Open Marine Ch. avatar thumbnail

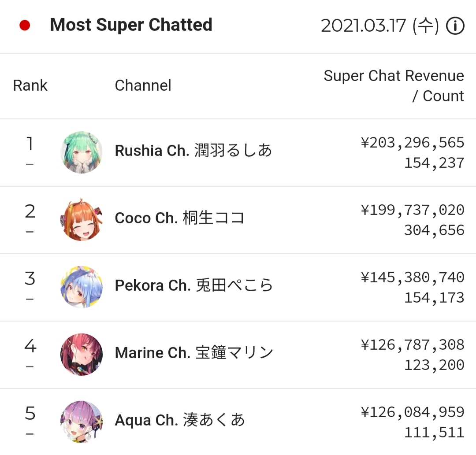tap(82, 355)
